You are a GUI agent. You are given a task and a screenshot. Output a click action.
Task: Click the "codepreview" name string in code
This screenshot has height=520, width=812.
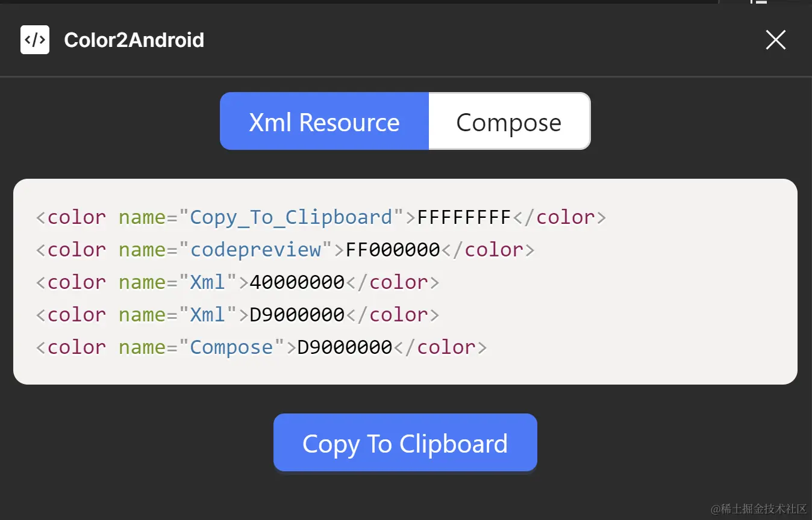point(255,250)
